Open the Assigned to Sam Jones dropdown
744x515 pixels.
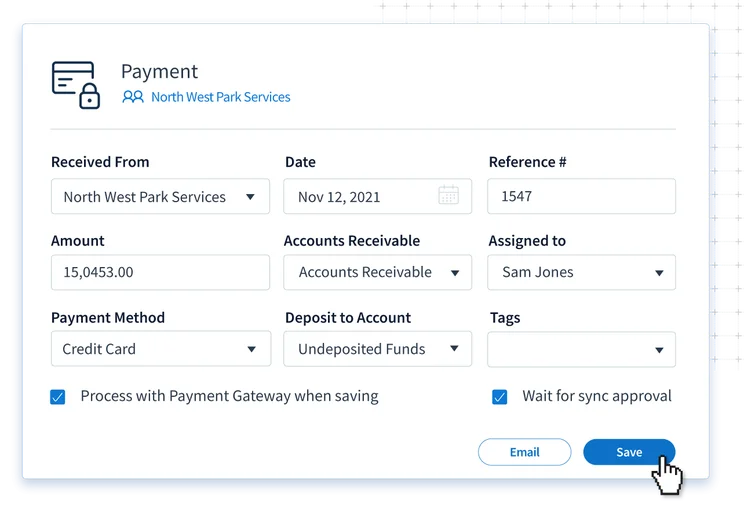pyautogui.click(x=581, y=272)
